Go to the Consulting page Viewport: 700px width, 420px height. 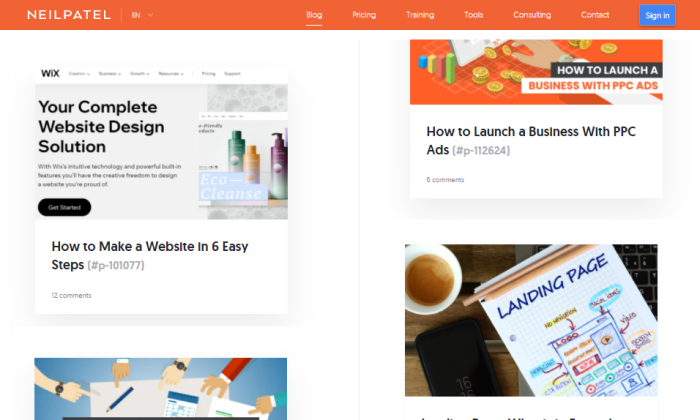[x=532, y=15]
